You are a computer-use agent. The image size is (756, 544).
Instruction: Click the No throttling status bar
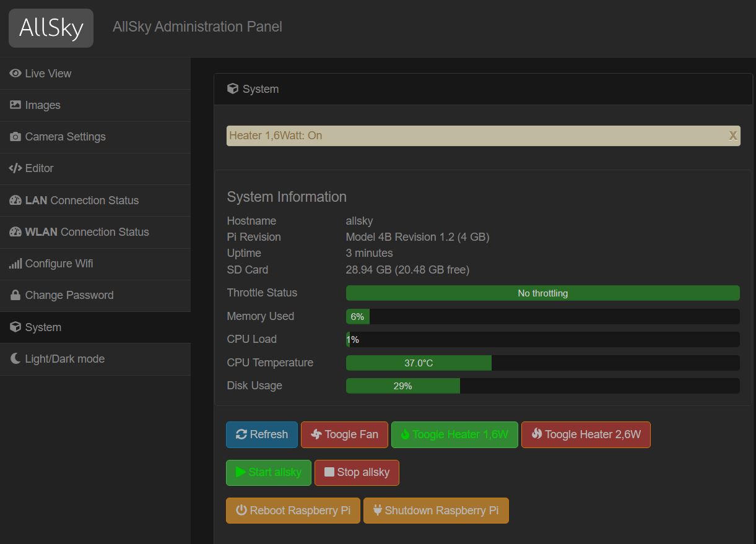[x=543, y=293]
